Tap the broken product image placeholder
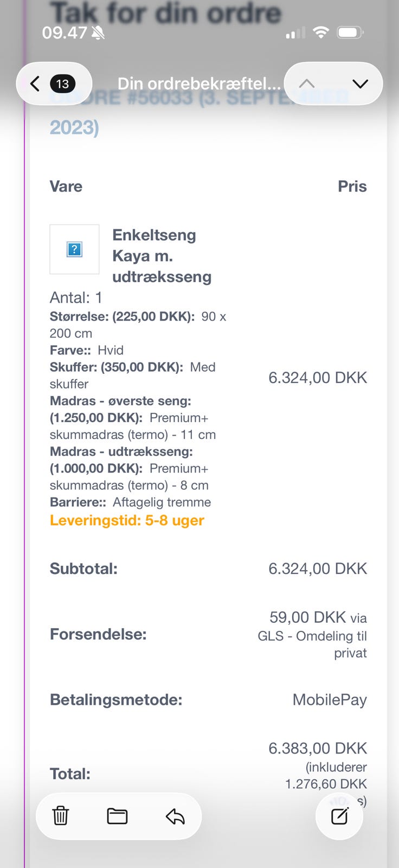The image size is (399, 868). tap(74, 250)
